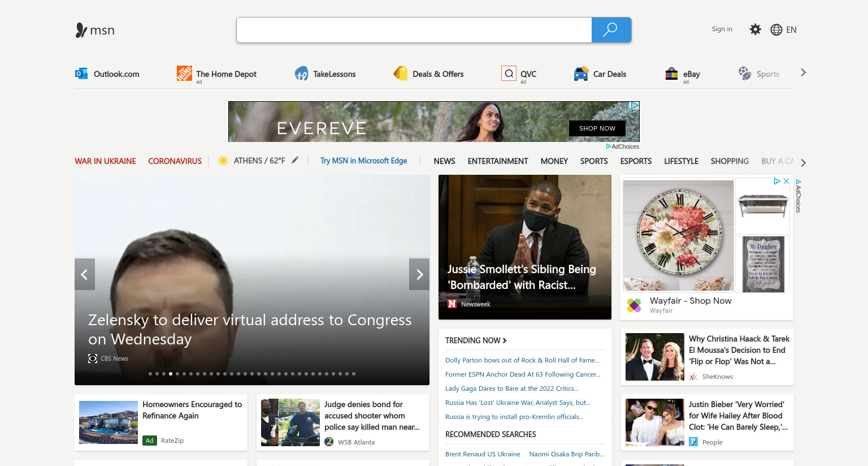Open the MONEY tab
The height and width of the screenshot is (466, 868).
pyautogui.click(x=554, y=161)
